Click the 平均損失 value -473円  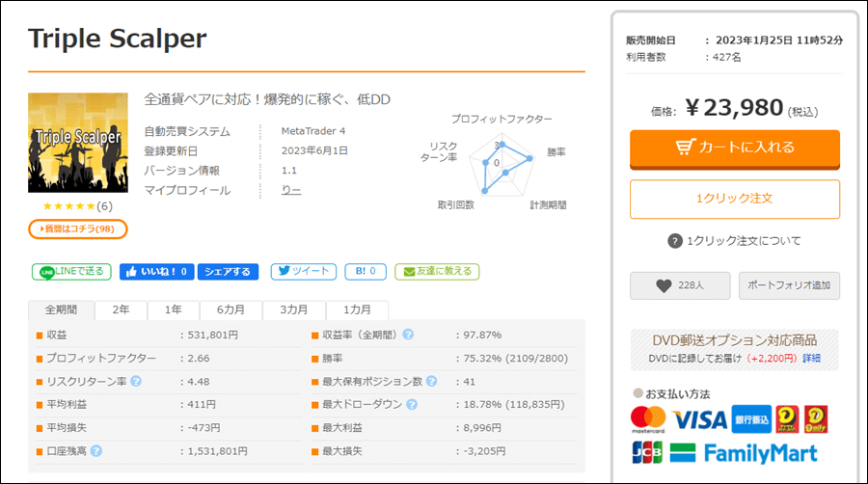203,427
